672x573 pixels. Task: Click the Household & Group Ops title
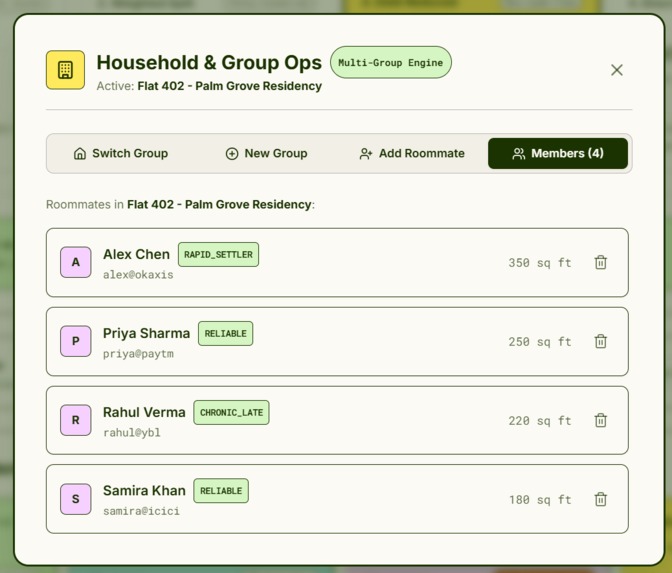[x=209, y=63]
